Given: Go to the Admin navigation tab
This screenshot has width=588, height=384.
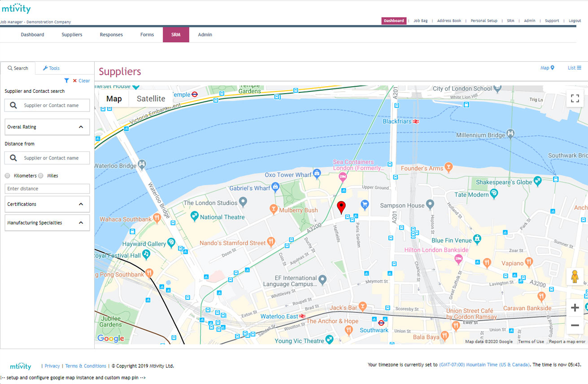Looking at the screenshot, I should coord(205,35).
